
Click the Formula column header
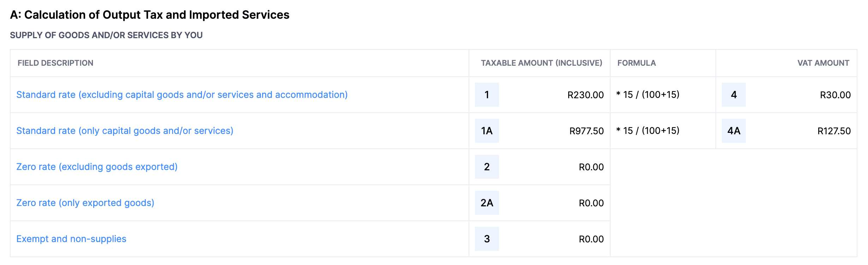tap(636, 63)
